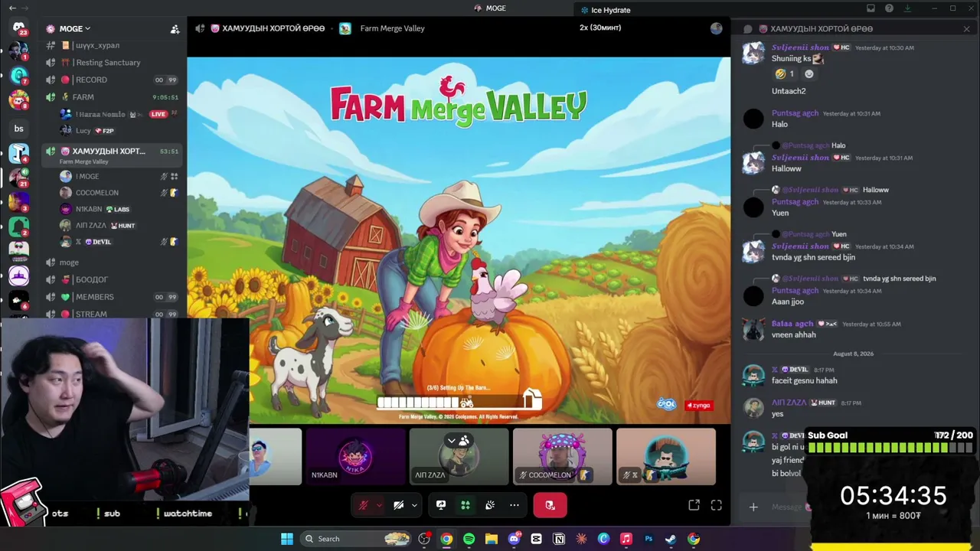This screenshot has height=551, width=980.
Task: Click the Puntsag agch username above Halo
Action: click(795, 113)
